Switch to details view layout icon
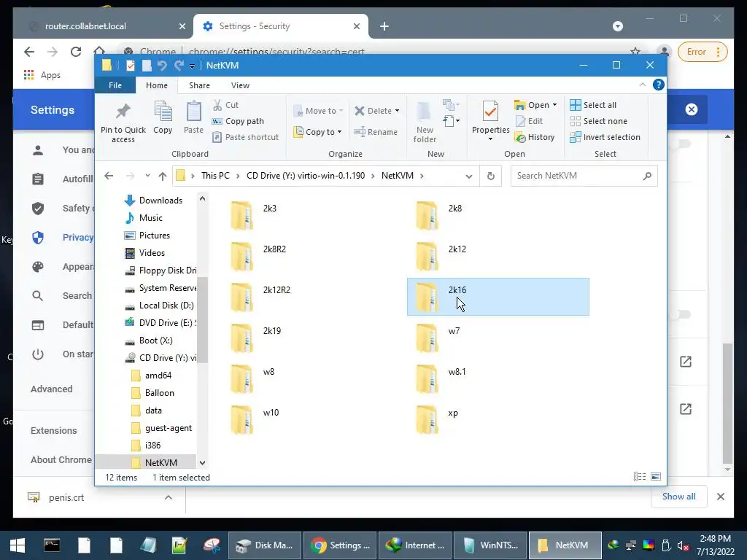This screenshot has height=560, width=747. point(640,477)
